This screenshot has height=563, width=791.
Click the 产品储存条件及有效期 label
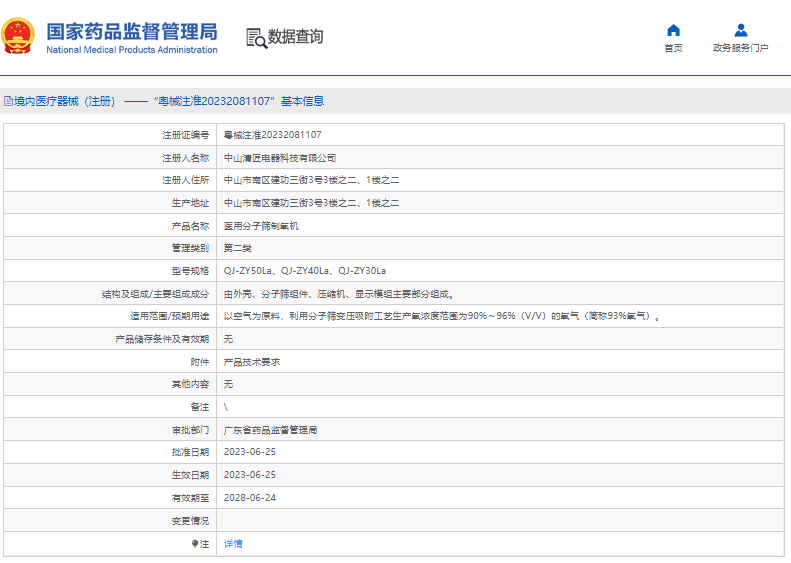(162, 339)
